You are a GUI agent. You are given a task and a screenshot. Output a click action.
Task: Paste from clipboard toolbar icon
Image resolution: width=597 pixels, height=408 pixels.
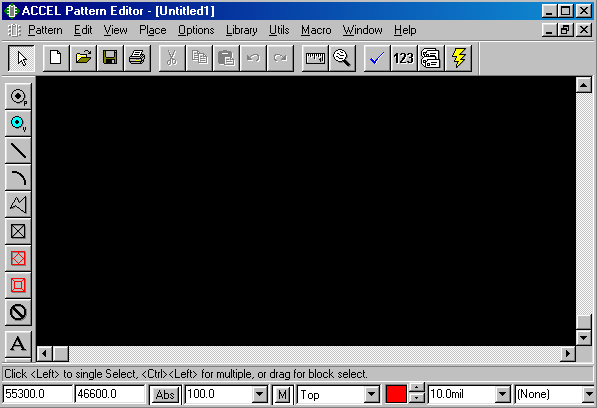tap(226, 58)
